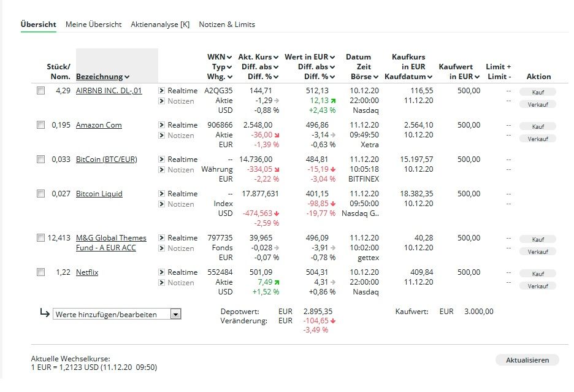Click Realtime arrow icon for Amazon Com
Viewport: 574px width, 392px height.
pyautogui.click(x=162, y=125)
